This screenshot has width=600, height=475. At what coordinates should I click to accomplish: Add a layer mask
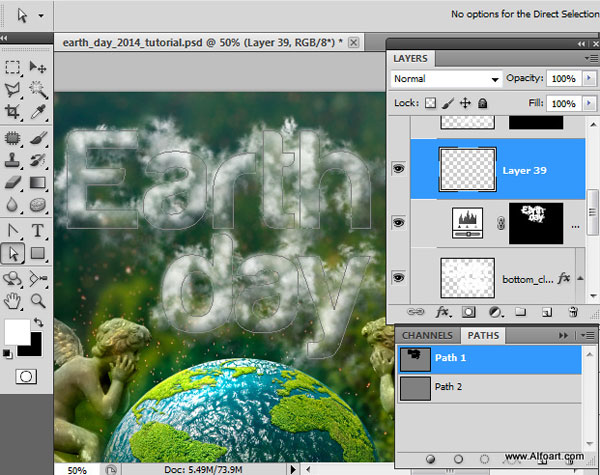(469, 312)
